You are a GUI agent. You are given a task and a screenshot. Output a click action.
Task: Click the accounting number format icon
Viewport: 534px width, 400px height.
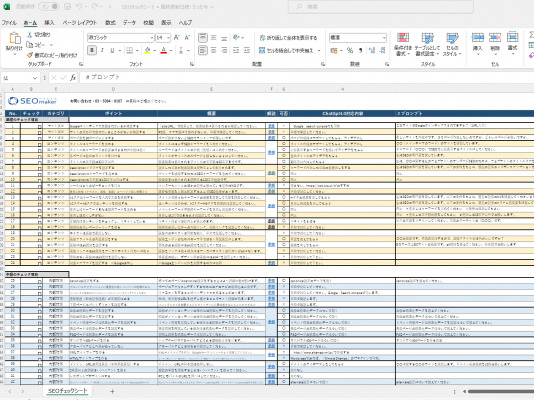point(334,50)
